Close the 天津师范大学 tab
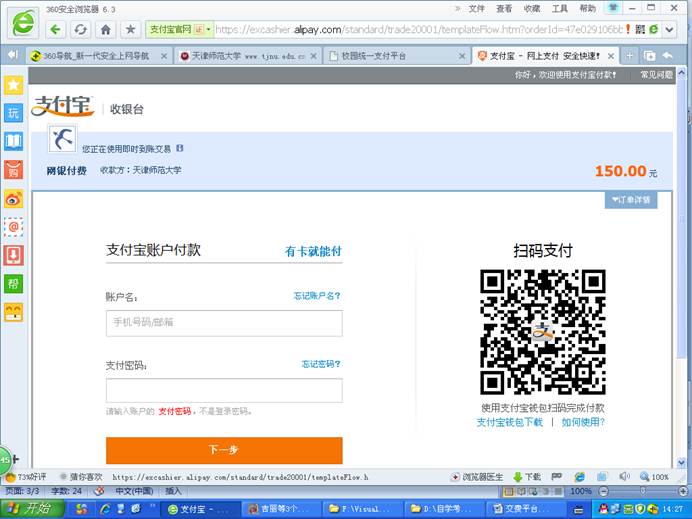 pos(313,56)
